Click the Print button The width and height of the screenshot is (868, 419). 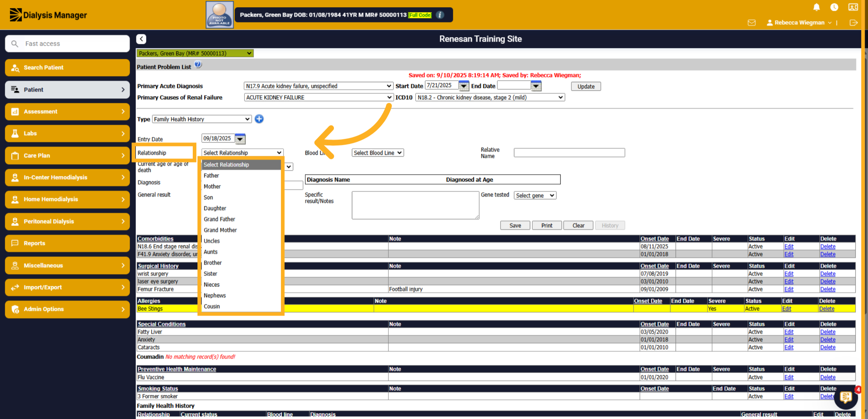547,225
